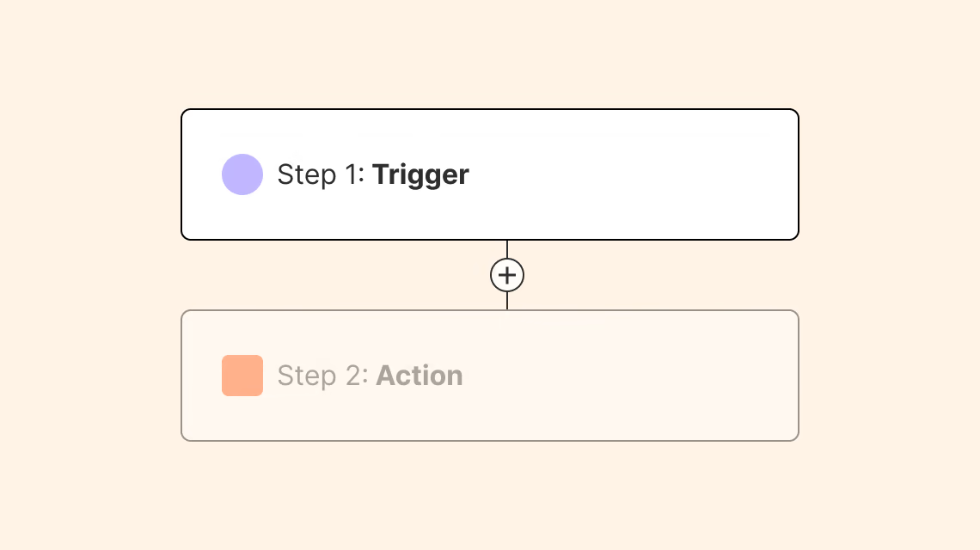This screenshot has width=980, height=550.
Task: Click the orange square Action icon
Action: pyautogui.click(x=242, y=376)
